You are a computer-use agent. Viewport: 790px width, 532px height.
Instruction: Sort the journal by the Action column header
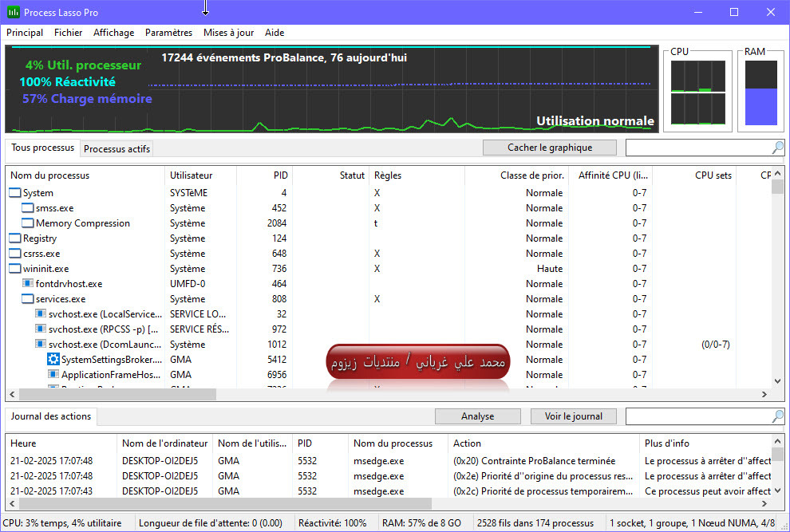[543, 443]
